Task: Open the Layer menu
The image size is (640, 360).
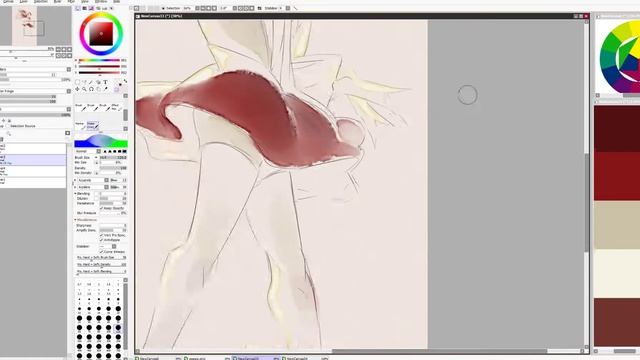Action: click(x=24, y=2)
